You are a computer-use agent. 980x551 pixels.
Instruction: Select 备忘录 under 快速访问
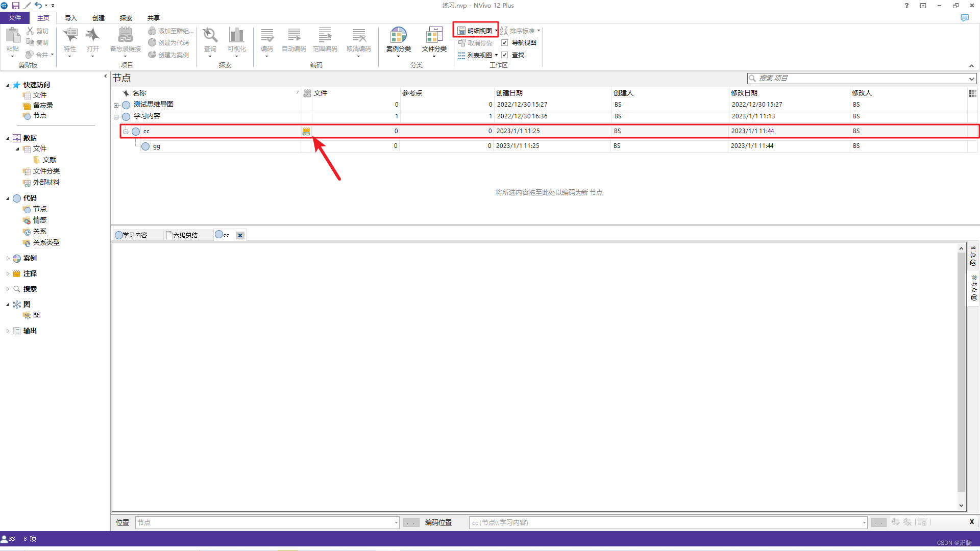point(38,106)
